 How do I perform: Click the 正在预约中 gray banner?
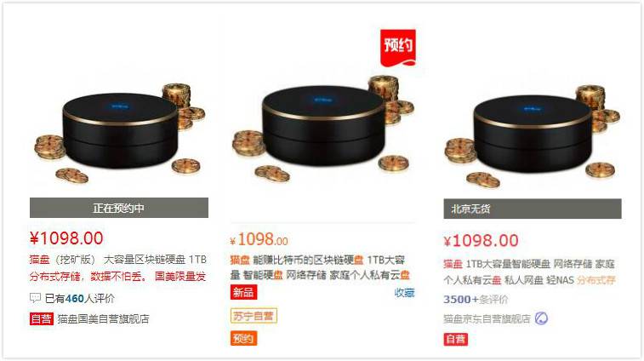tap(119, 208)
